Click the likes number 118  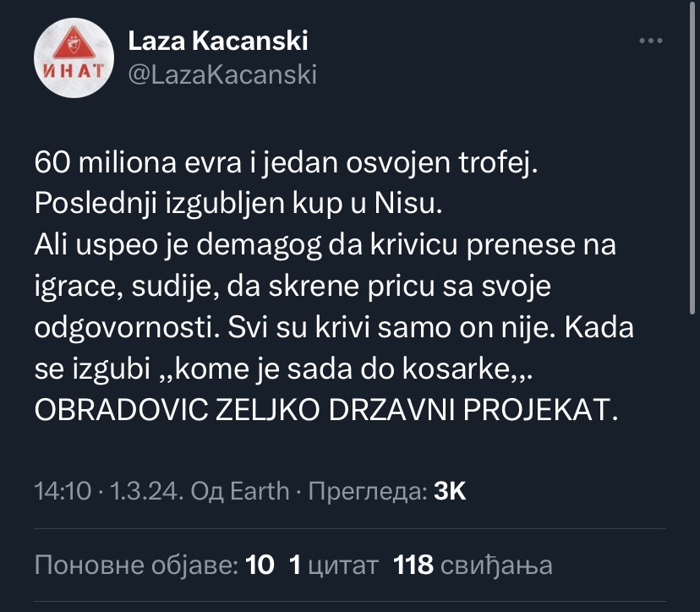413,564
